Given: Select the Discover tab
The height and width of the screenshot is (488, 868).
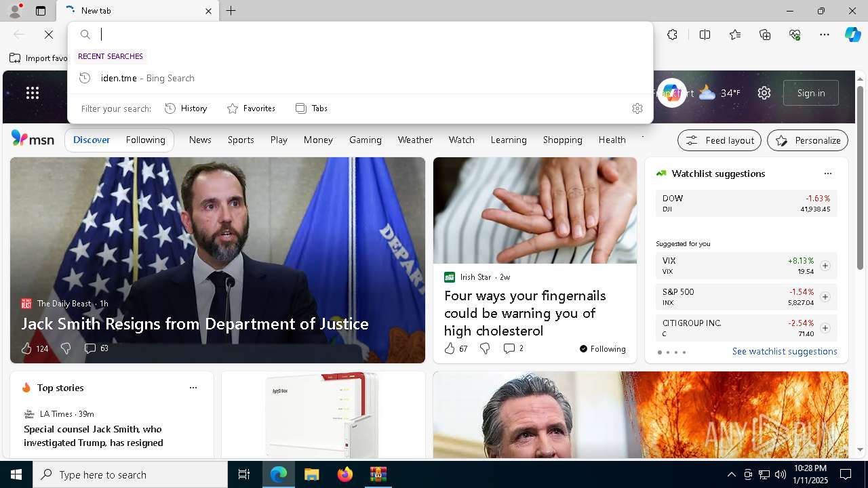Looking at the screenshot, I should click(x=92, y=140).
